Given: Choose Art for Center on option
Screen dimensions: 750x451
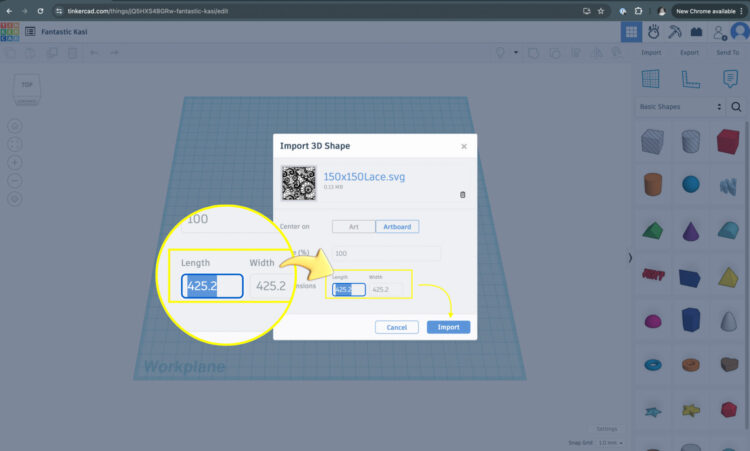Looking at the screenshot, I should click(x=353, y=226).
